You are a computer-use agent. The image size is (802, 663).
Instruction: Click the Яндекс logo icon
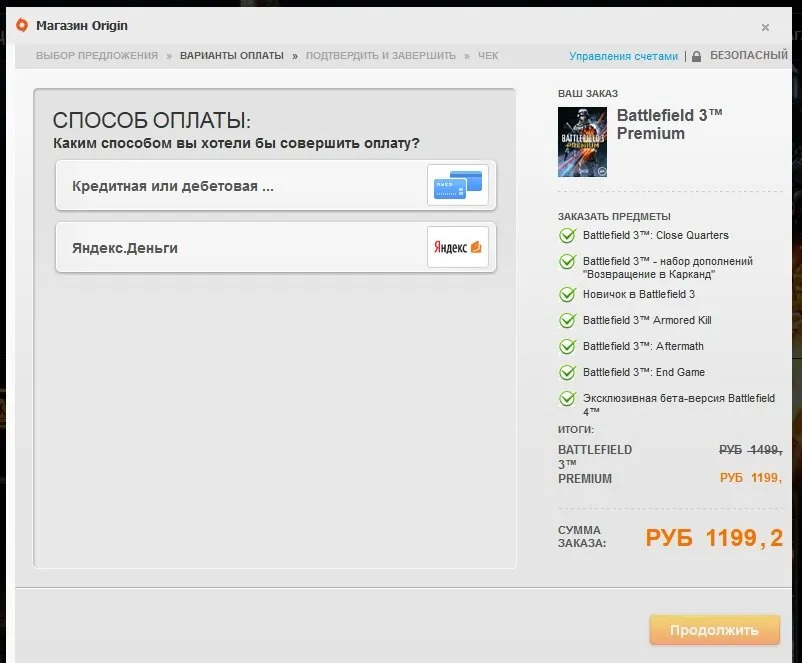(458, 247)
